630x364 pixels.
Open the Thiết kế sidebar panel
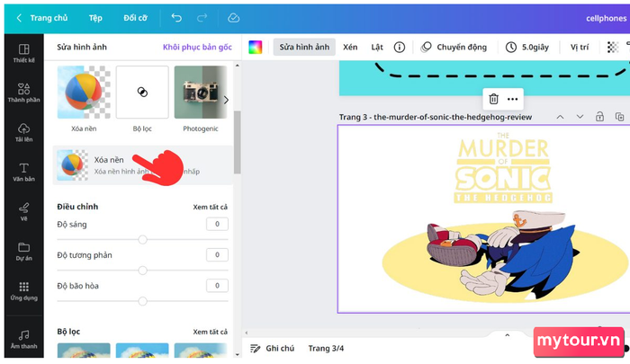23,53
